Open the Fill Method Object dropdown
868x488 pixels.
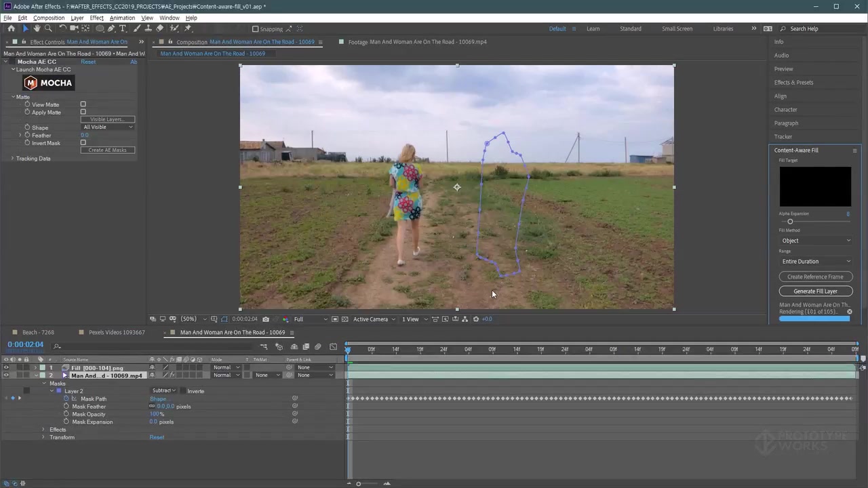tap(816, 241)
